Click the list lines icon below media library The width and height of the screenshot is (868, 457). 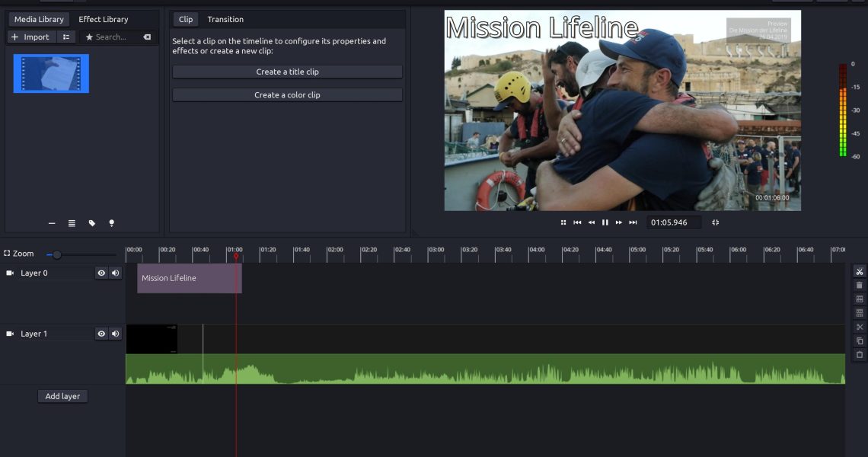click(x=72, y=223)
